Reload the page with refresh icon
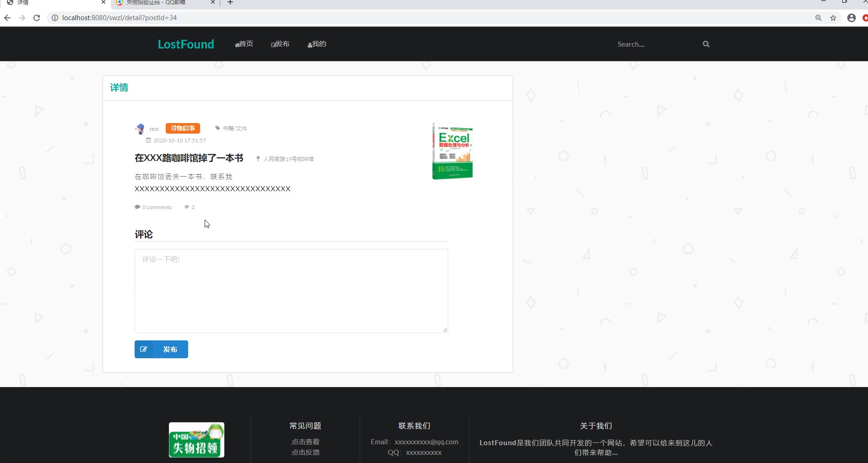The width and height of the screenshot is (868, 463). click(x=37, y=18)
